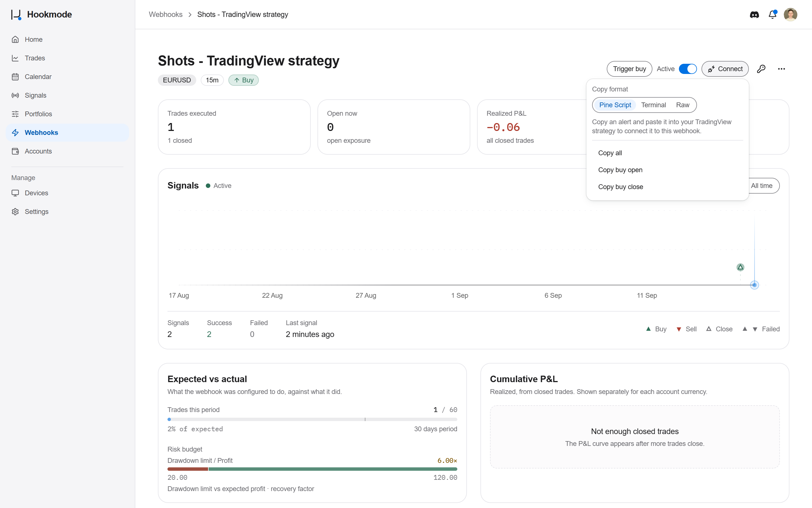Click the Hookmode logo icon

(16, 14)
